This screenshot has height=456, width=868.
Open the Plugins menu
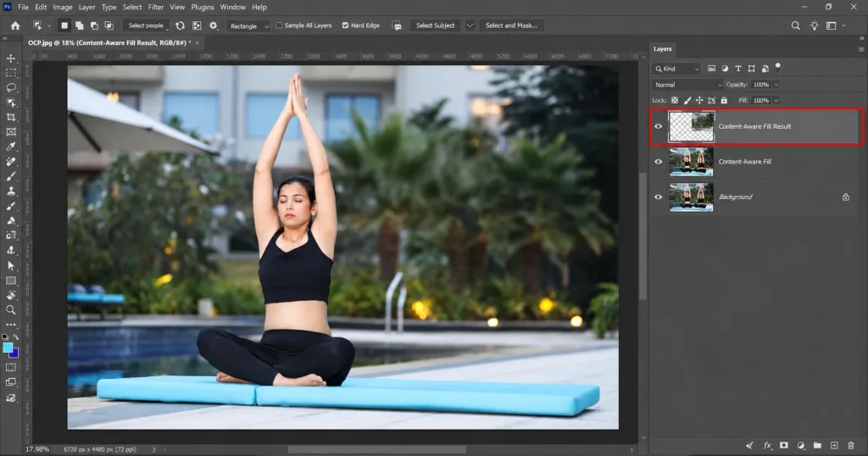pos(202,7)
